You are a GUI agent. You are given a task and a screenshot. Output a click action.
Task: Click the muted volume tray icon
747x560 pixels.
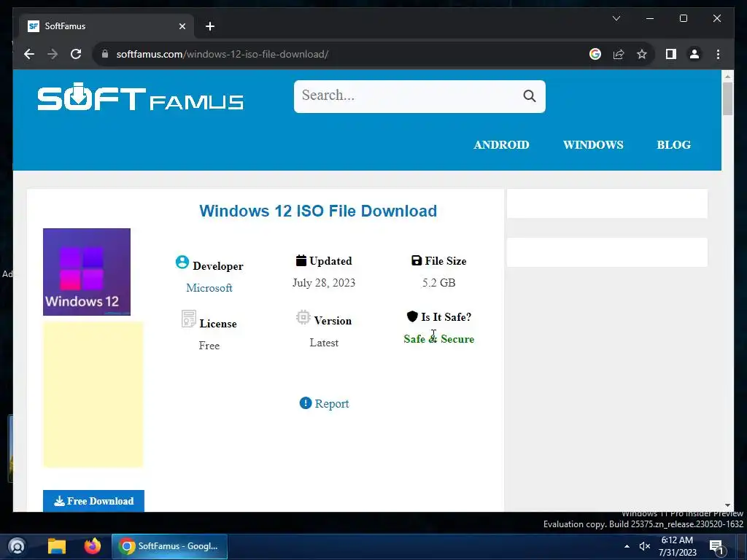(645, 546)
